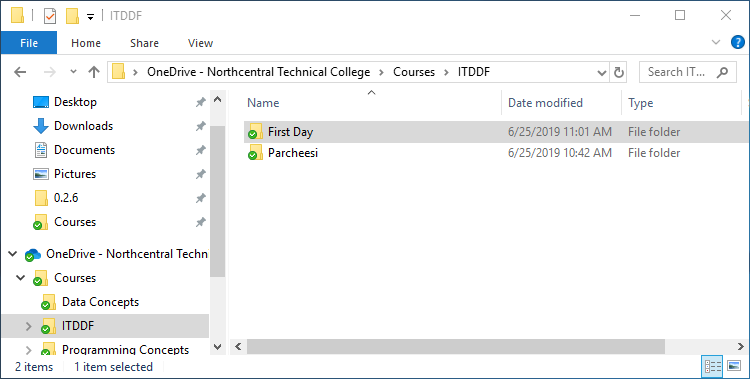This screenshot has height=379, width=750.
Task: Click the pin icon next to 0.2.6
Action: (201, 198)
